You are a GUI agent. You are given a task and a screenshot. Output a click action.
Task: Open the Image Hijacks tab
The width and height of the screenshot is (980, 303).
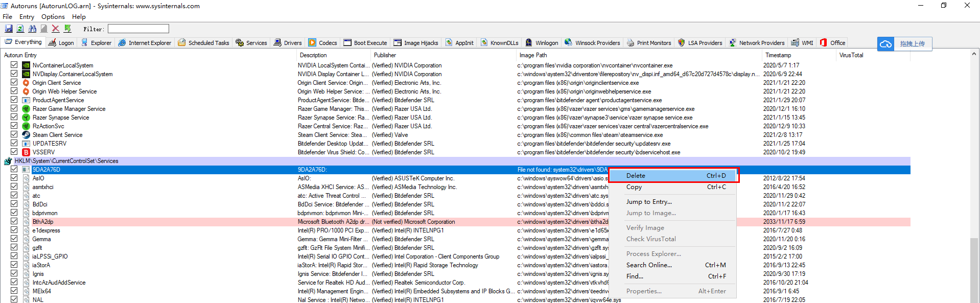pyautogui.click(x=416, y=43)
